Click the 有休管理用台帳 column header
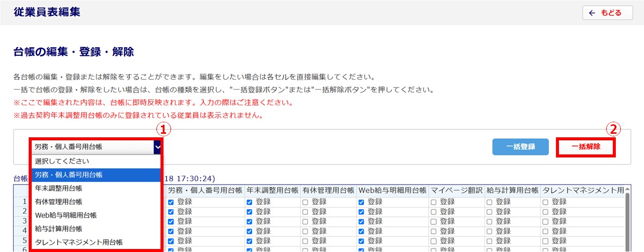Screen dimensions: 644x252 [x=328, y=191]
